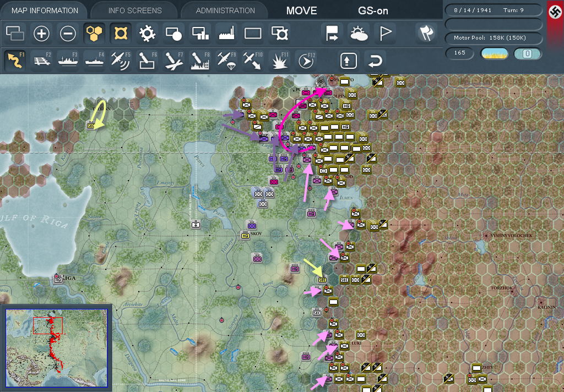Show the weather using the sun-cloud icon
Screen dimensions: 564x392
tap(359, 34)
